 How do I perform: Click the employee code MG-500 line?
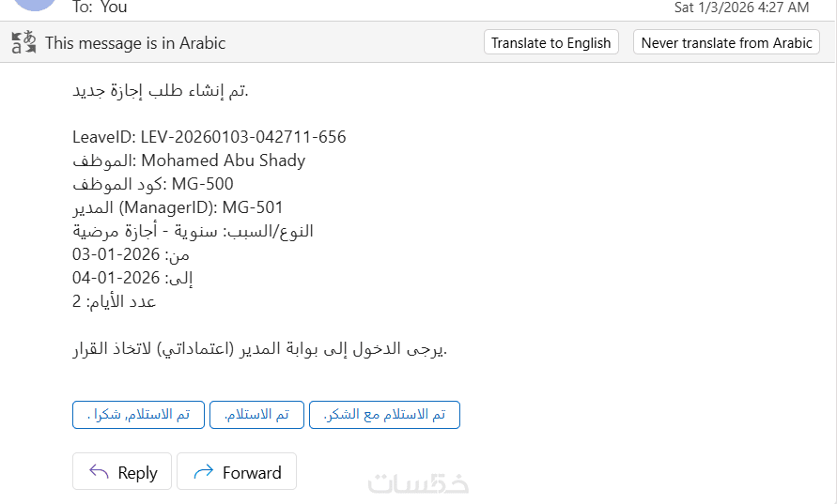click(x=153, y=184)
